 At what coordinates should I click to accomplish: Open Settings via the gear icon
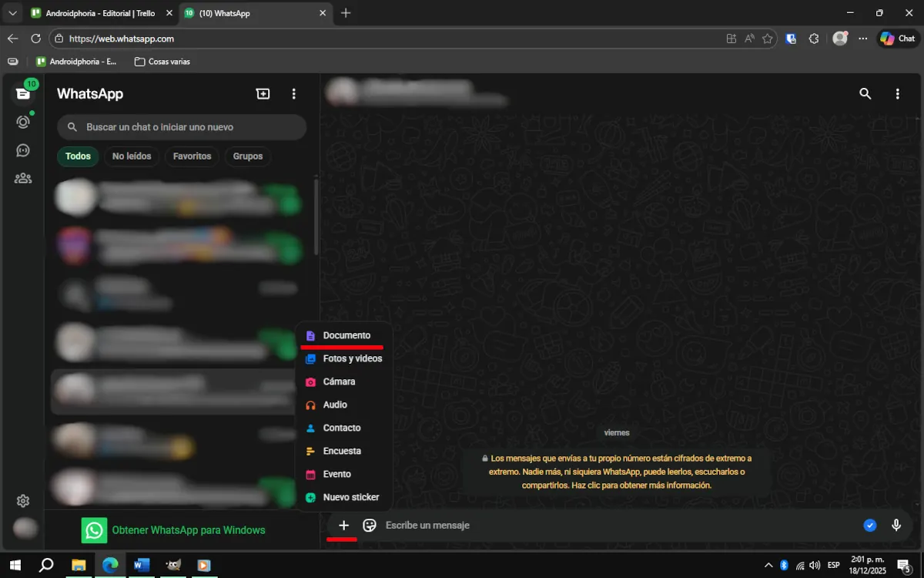[22, 500]
